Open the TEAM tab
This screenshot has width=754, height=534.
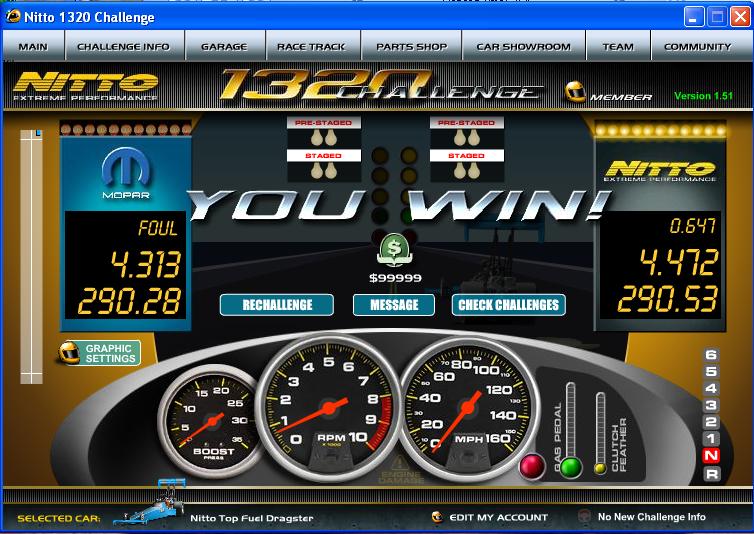(x=618, y=46)
